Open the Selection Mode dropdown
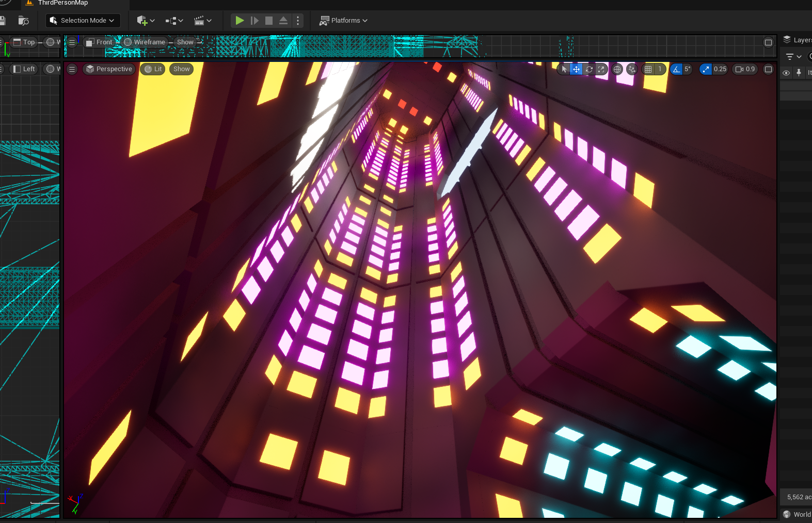The width and height of the screenshot is (812, 523). [x=83, y=21]
